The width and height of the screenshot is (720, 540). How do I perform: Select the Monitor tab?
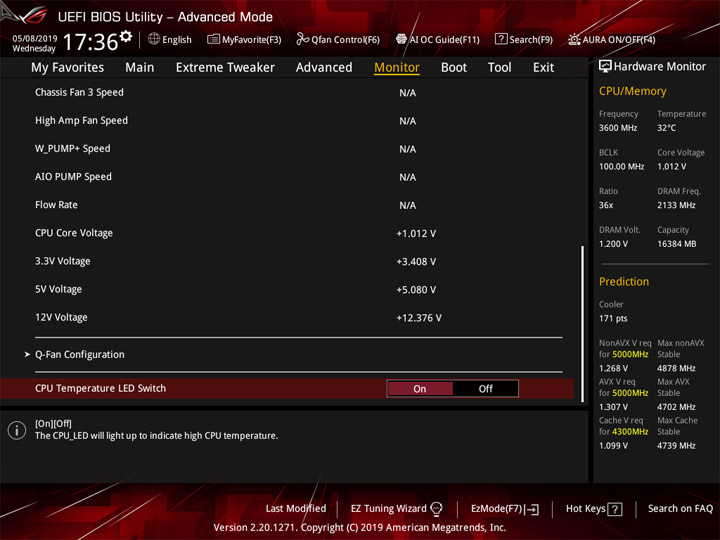coord(397,68)
